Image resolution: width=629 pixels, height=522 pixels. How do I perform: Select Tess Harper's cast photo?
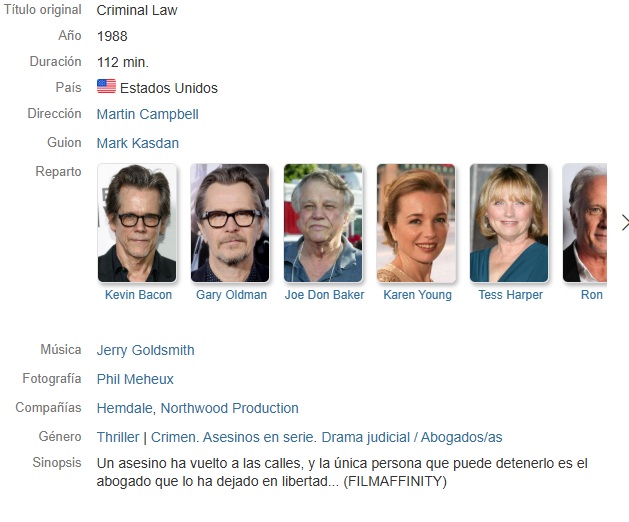(x=509, y=223)
